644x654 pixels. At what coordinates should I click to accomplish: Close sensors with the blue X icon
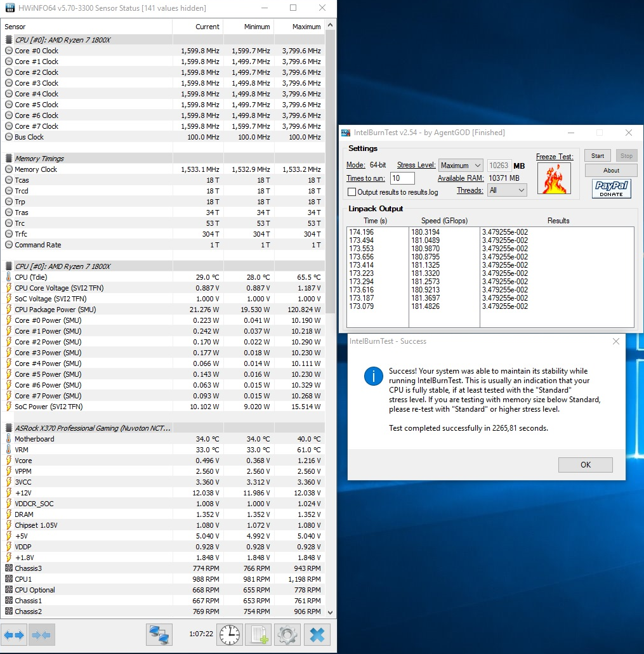(x=317, y=635)
